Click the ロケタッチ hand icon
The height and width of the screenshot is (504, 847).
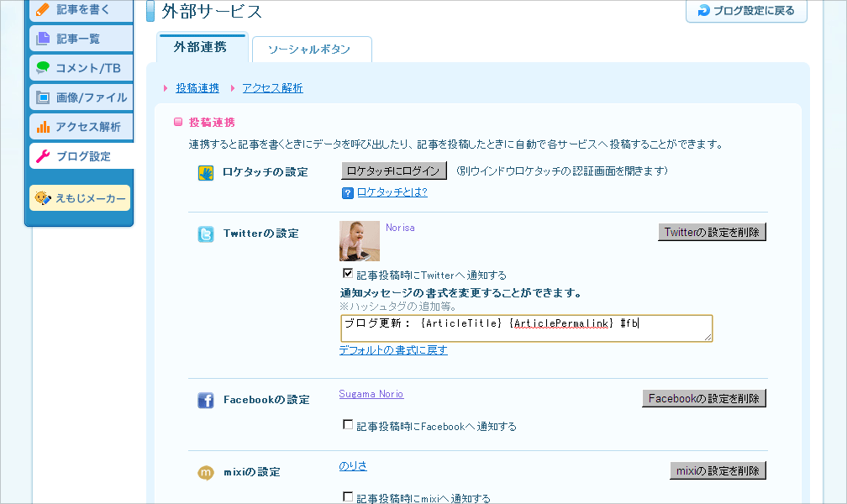206,173
